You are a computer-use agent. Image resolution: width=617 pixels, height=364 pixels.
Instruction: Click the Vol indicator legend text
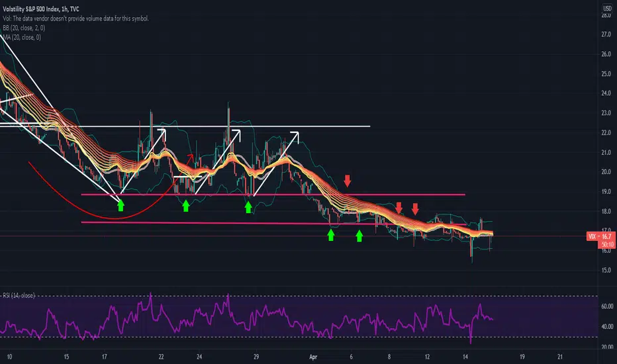click(x=75, y=19)
